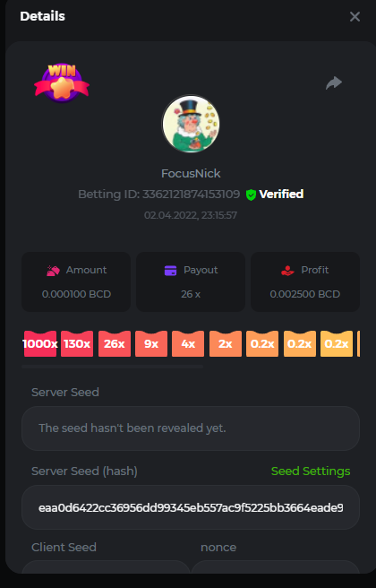
Task: Click the Amount chips icon
Action: (x=53, y=271)
